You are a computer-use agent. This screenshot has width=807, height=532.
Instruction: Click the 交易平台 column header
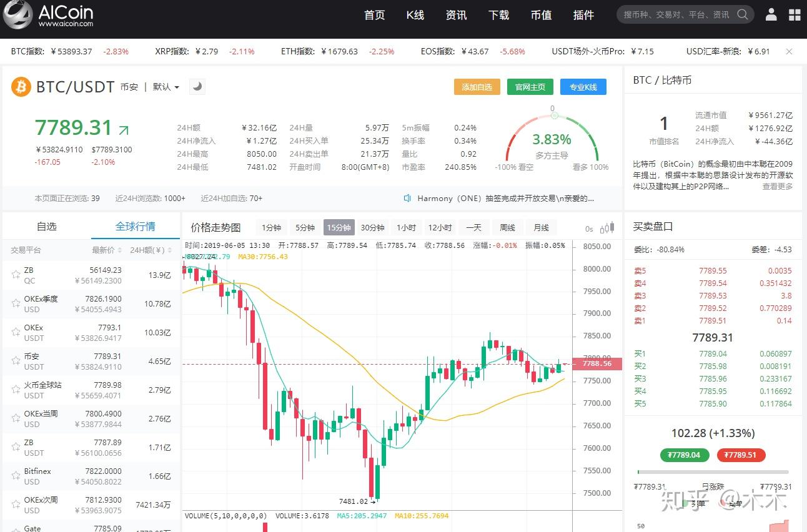click(x=26, y=250)
